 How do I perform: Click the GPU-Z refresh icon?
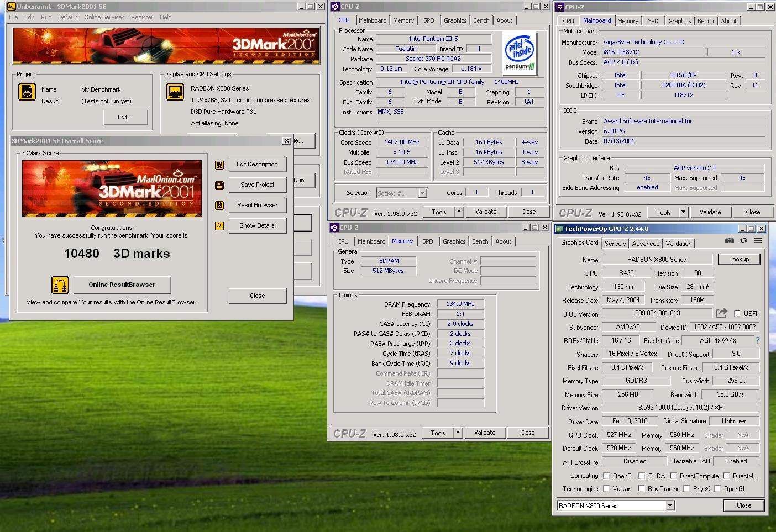click(x=743, y=241)
